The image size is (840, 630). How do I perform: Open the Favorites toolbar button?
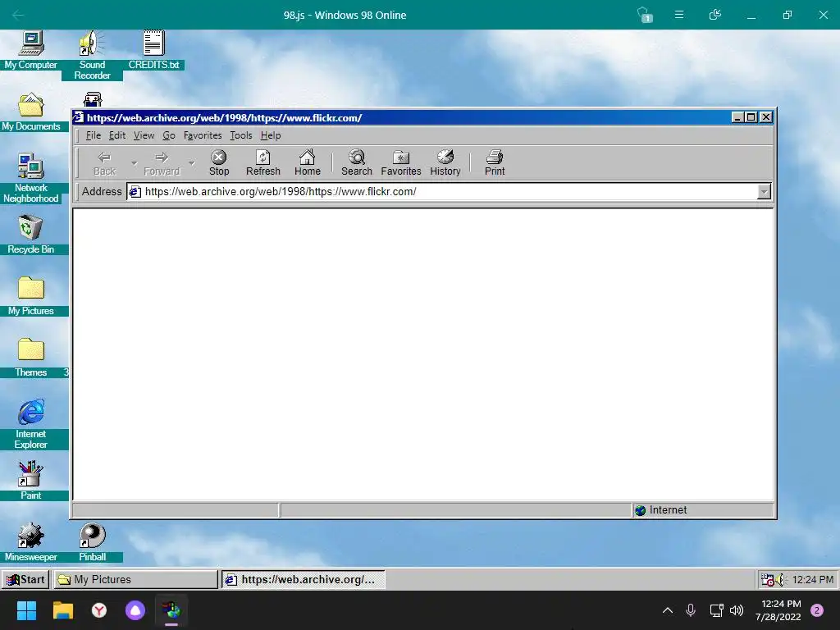(x=400, y=163)
